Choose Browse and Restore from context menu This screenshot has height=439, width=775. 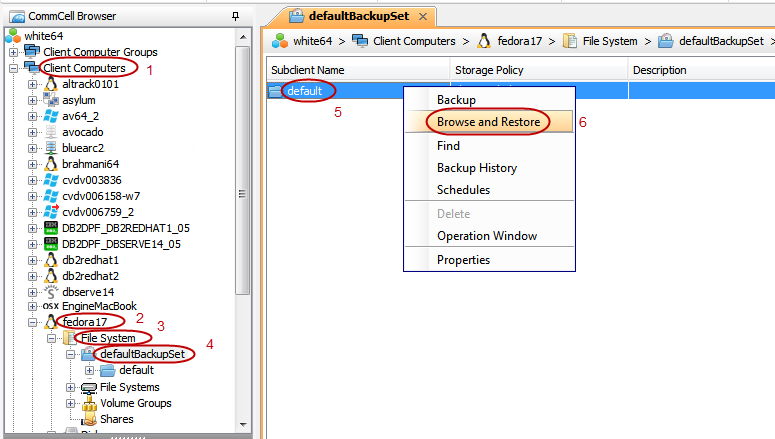click(488, 122)
